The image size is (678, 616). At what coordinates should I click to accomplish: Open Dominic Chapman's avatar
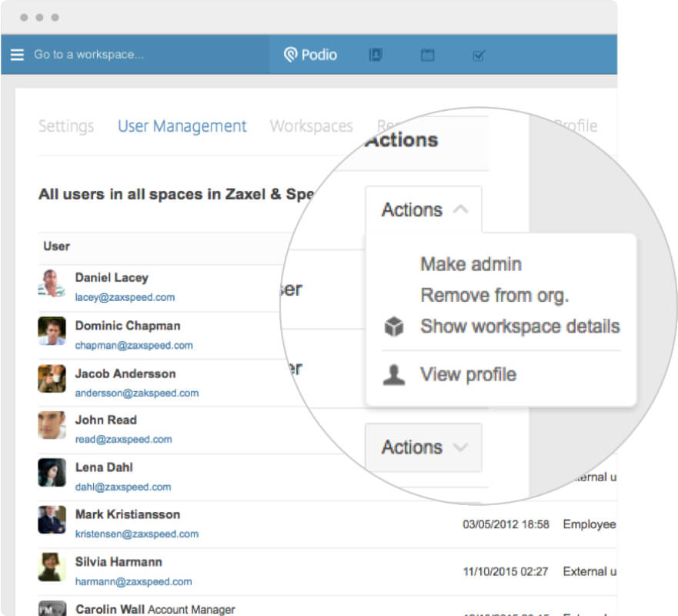click(52, 331)
